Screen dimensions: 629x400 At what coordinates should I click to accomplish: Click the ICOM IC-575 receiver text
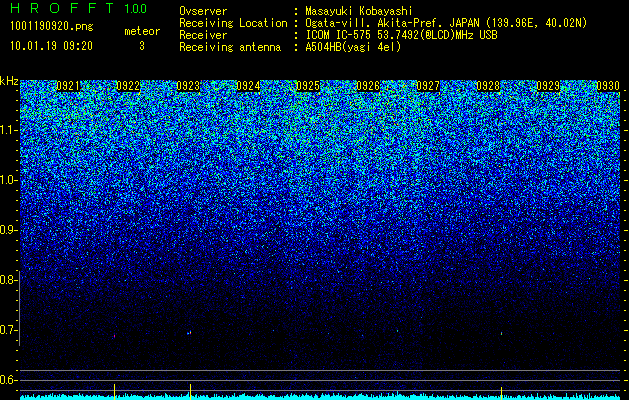tap(401, 35)
